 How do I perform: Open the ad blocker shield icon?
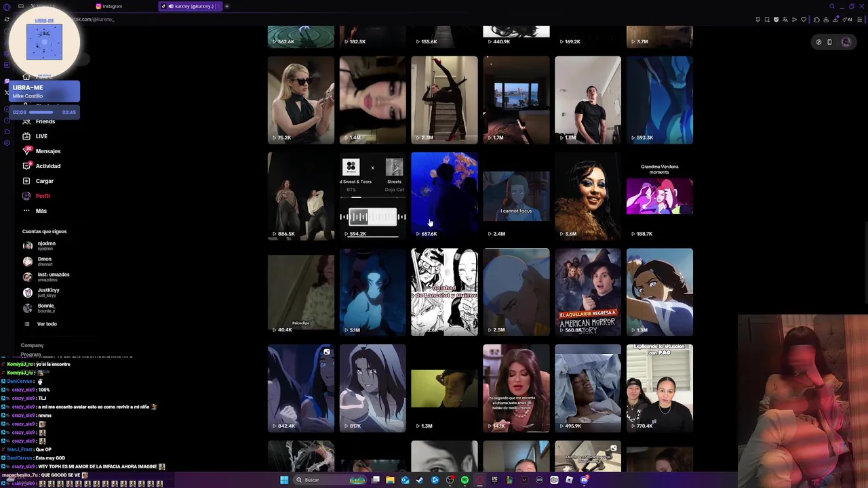pos(776,20)
